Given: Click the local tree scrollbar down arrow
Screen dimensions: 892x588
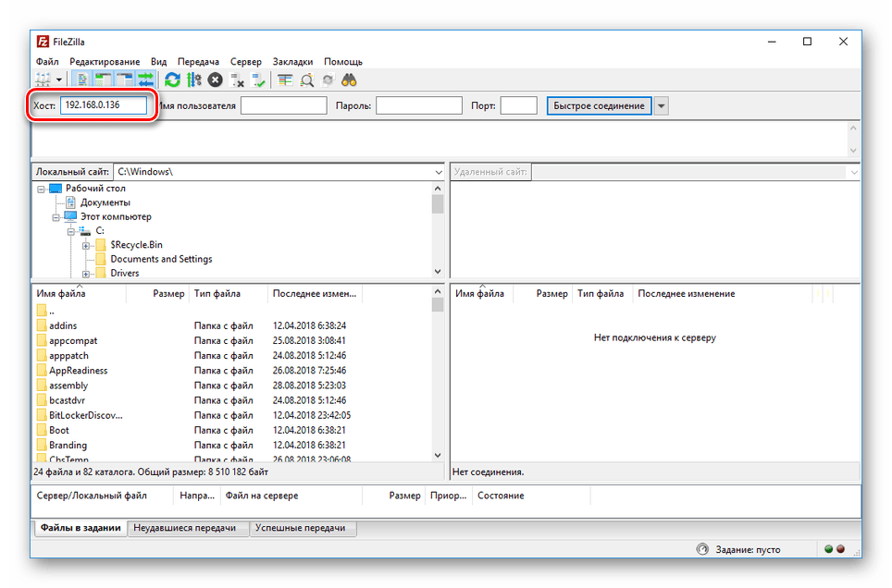Looking at the screenshot, I should [x=438, y=271].
